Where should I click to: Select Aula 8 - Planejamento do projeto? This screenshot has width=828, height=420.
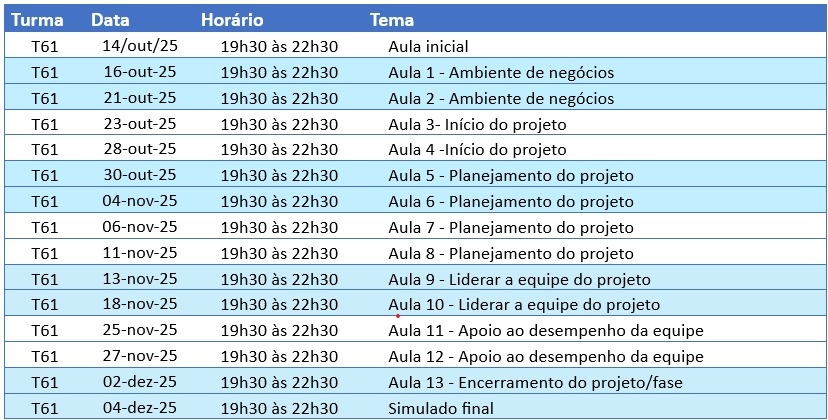[511, 253]
